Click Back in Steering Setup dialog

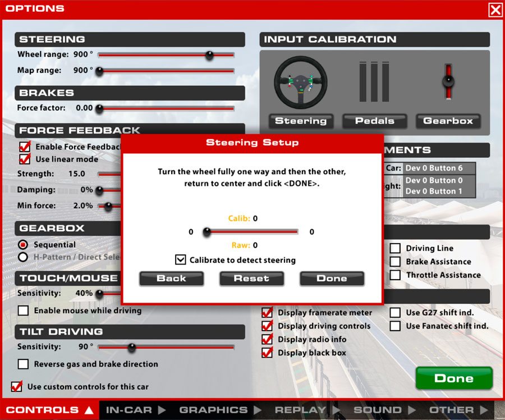[x=171, y=279]
